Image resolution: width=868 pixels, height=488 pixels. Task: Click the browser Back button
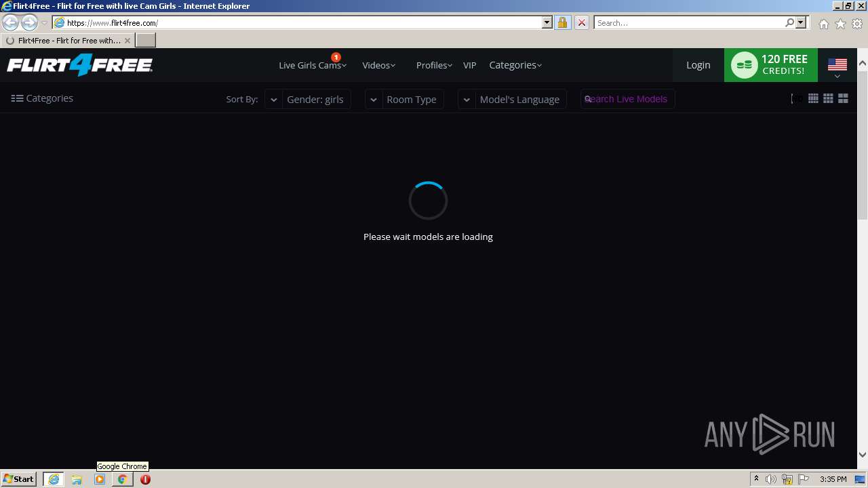pyautogui.click(x=11, y=22)
